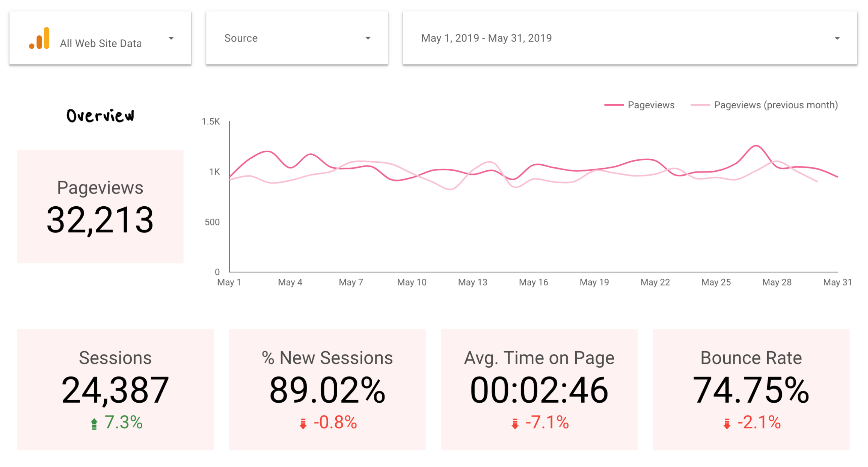Open the All Web Site Data dropdown arrow
Image resolution: width=868 pixels, height=467 pixels.
coord(171,38)
